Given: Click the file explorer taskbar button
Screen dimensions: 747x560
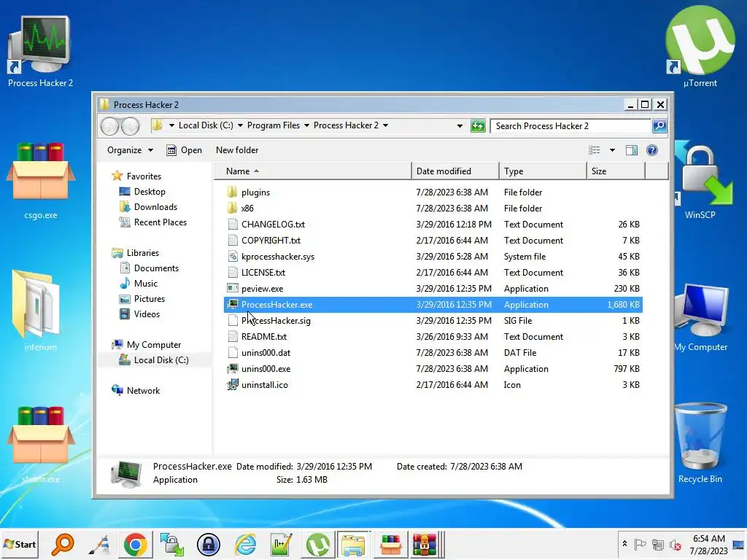Looking at the screenshot, I should (x=353, y=544).
